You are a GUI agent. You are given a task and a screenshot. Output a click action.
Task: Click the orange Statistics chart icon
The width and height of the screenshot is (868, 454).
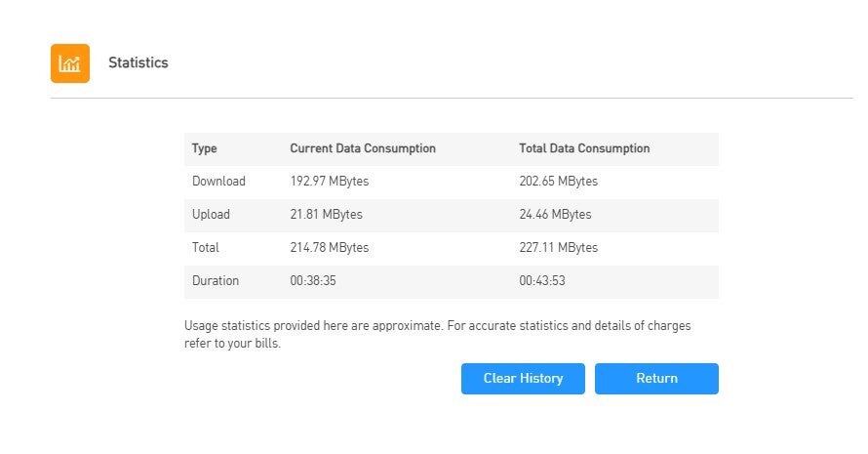tap(70, 63)
